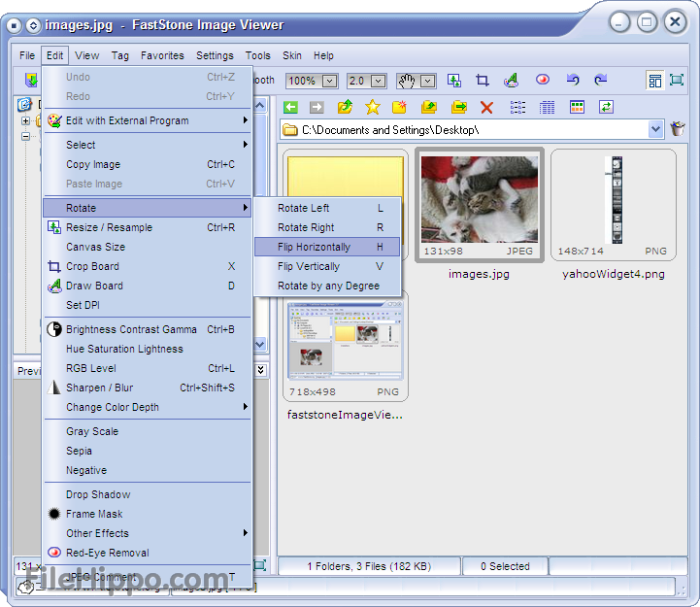Switch to details view icon
700x607 pixels.
[x=547, y=107]
